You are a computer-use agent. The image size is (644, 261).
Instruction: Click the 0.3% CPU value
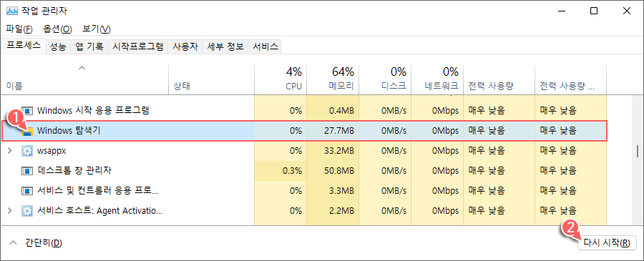tap(293, 170)
